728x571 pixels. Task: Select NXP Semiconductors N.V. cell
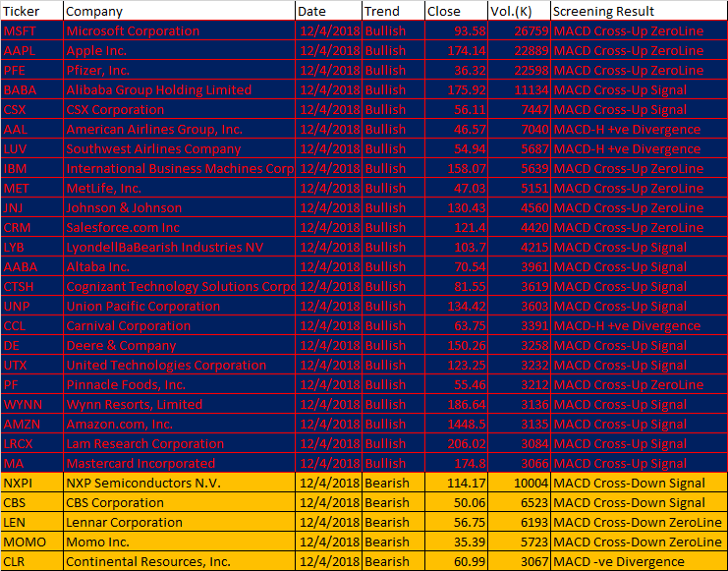(179, 484)
